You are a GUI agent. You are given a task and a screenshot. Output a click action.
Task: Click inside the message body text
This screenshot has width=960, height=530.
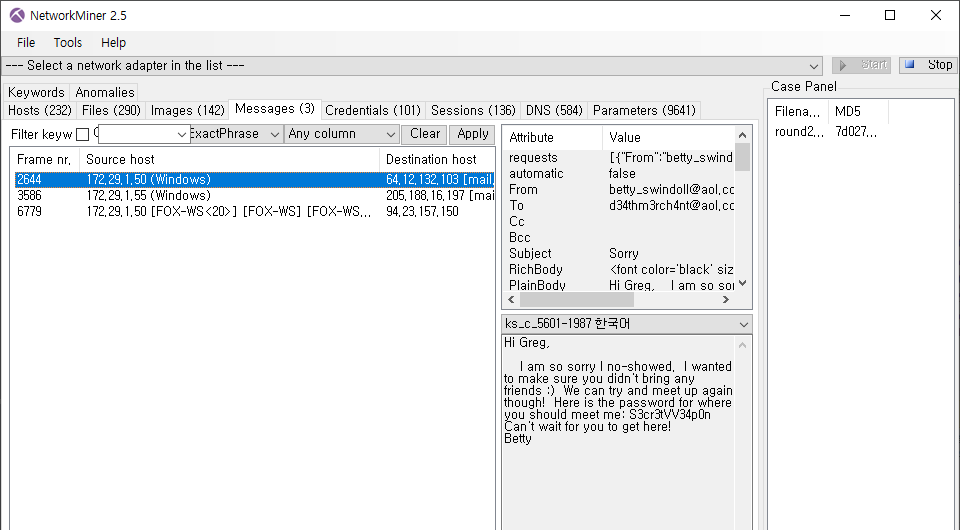(x=618, y=390)
